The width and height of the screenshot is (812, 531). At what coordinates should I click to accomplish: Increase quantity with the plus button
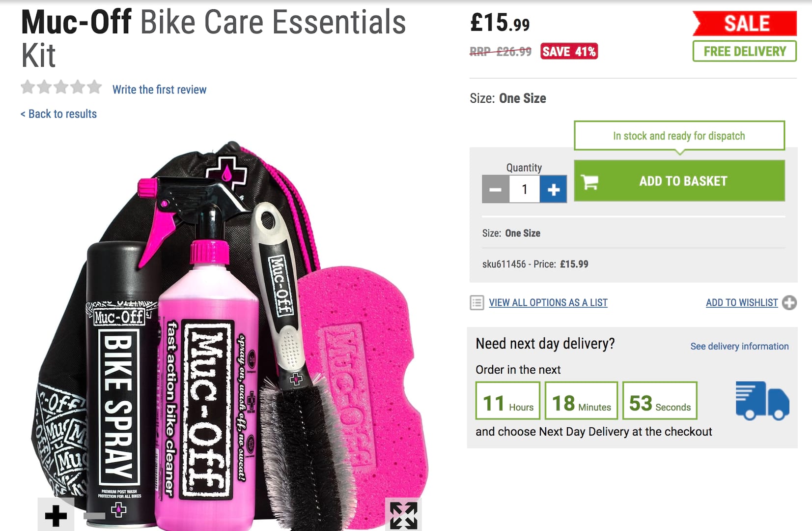tap(553, 189)
